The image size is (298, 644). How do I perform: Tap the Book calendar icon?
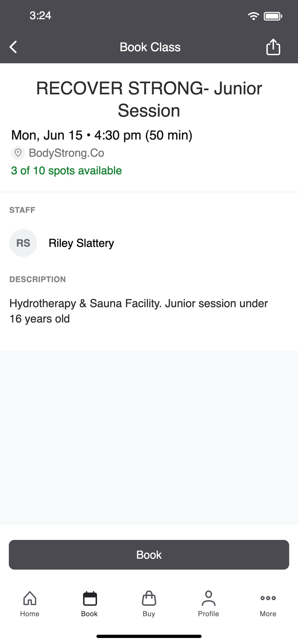tap(90, 598)
